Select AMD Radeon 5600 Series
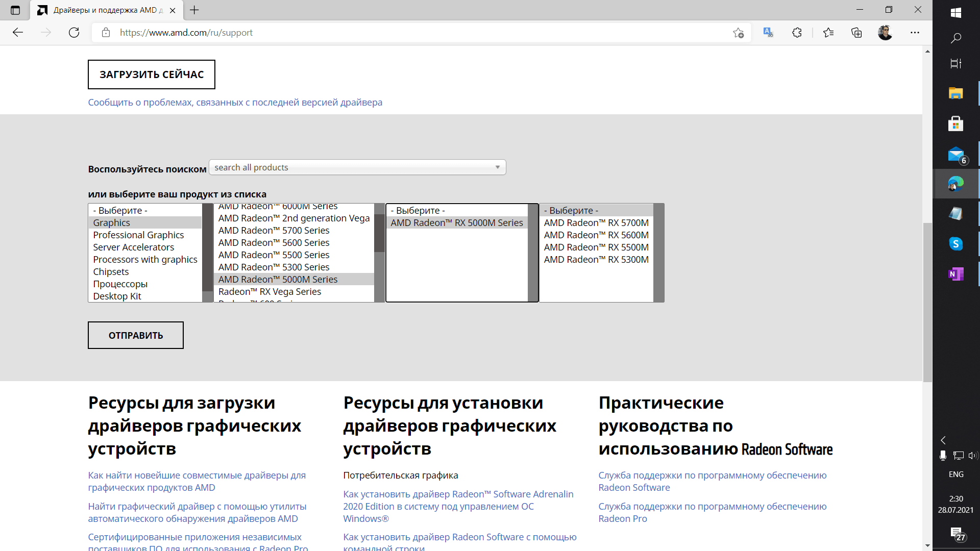The width and height of the screenshot is (980, 551). [x=294, y=242]
